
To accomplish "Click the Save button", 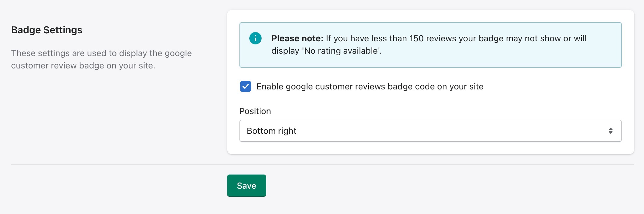I will click(247, 186).
